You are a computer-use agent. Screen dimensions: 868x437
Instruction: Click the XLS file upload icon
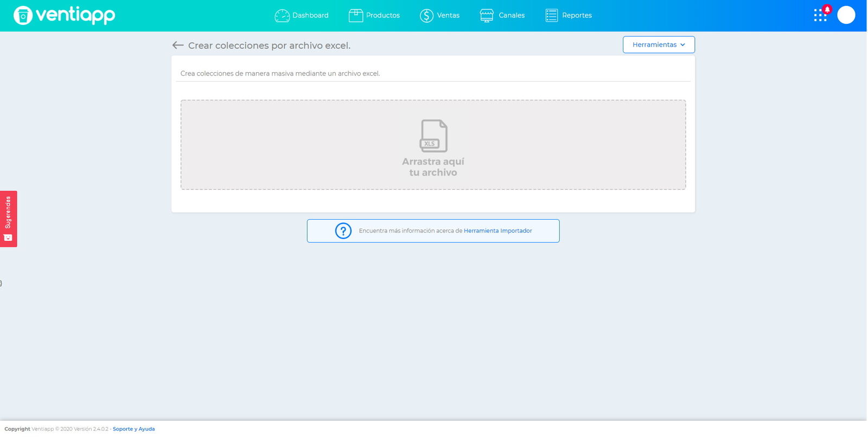click(x=433, y=136)
